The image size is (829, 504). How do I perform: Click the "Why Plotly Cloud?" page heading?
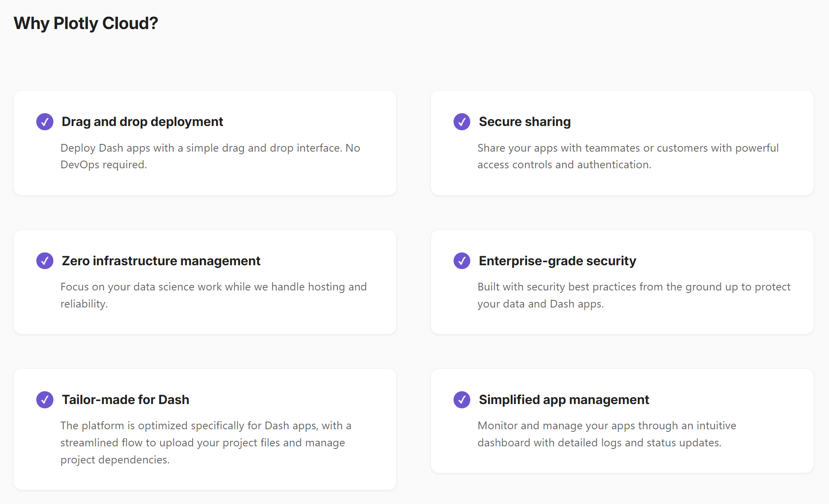click(x=86, y=23)
